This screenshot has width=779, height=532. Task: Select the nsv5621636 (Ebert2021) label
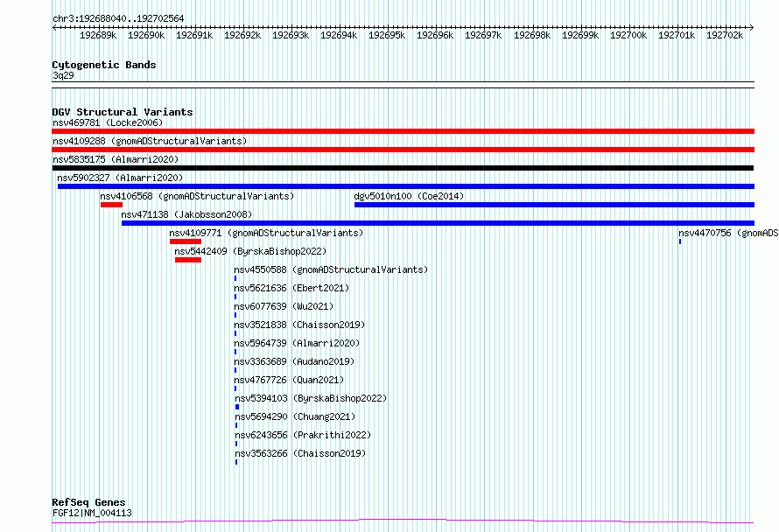pyautogui.click(x=291, y=288)
